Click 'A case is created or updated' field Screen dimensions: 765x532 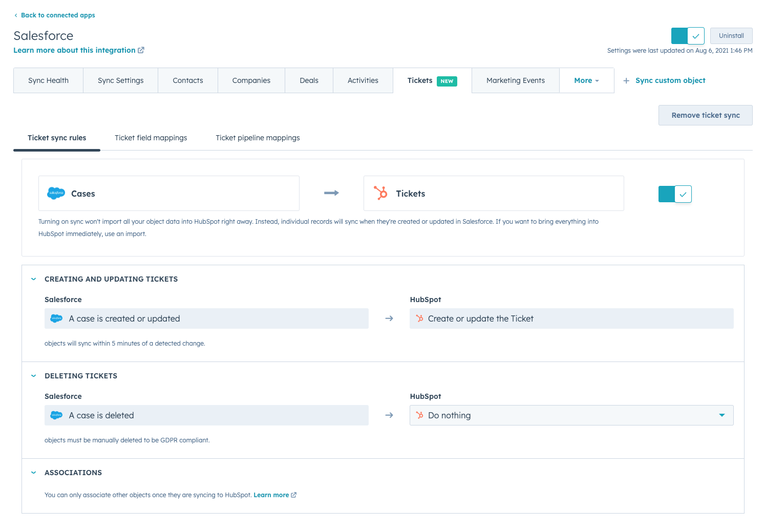pos(206,318)
